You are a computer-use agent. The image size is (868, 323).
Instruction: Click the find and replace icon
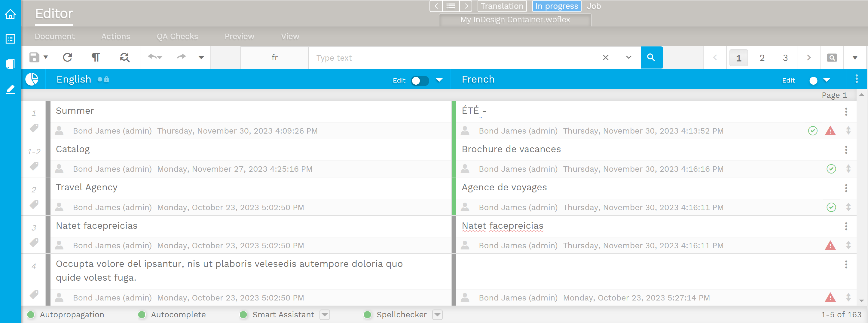click(x=125, y=58)
